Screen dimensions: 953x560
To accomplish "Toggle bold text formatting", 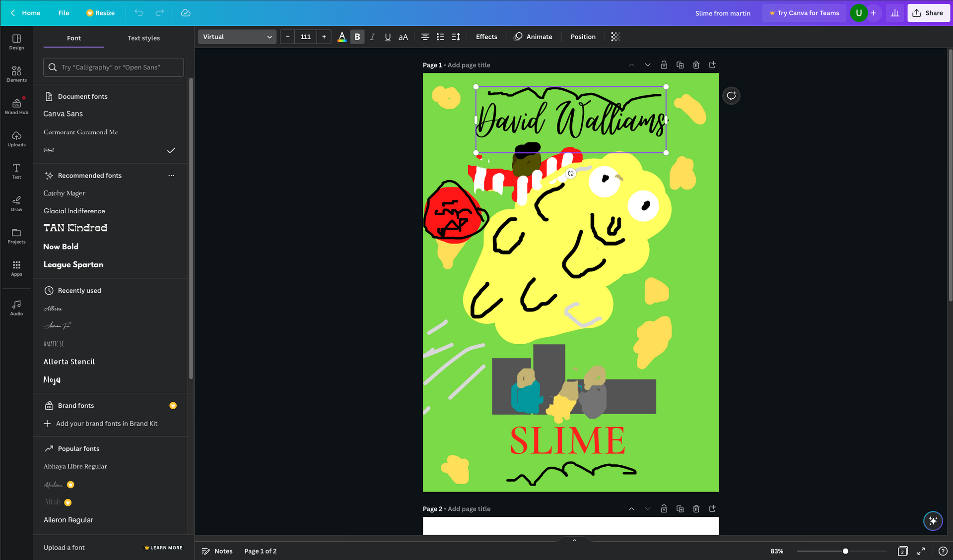I will [x=357, y=37].
